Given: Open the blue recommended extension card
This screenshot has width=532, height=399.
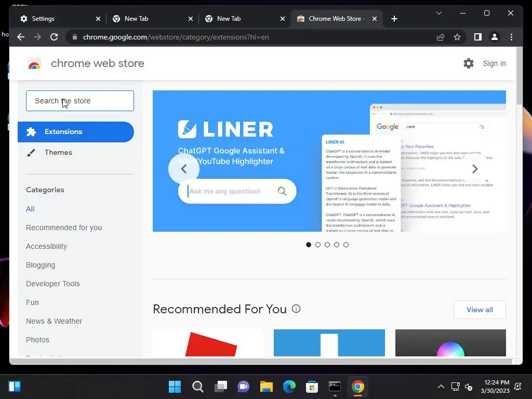Looking at the screenshot, I should click(329, 343).
